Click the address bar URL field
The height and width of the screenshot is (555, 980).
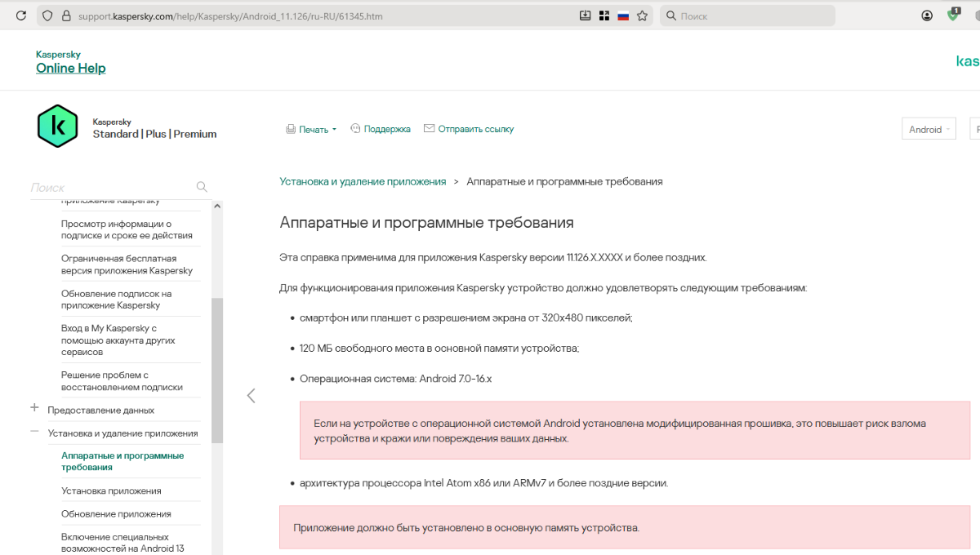click(327, 16)
